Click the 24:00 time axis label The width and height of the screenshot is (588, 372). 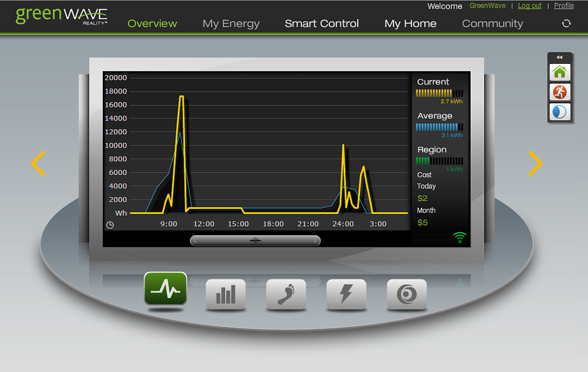[x=343, y=224]
